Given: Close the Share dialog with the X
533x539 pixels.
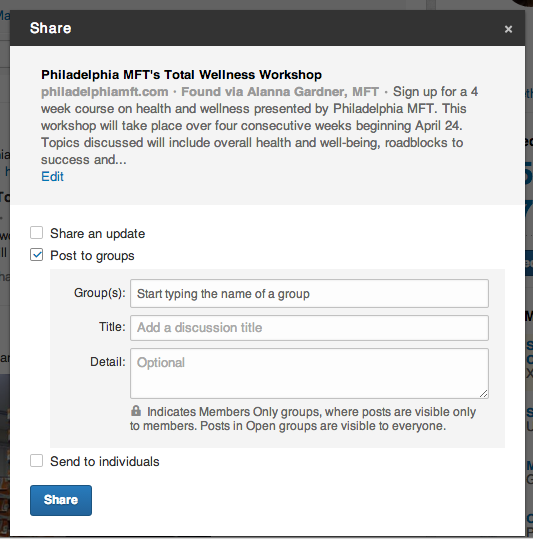Looking at the screenshot, I should [508, 29].
